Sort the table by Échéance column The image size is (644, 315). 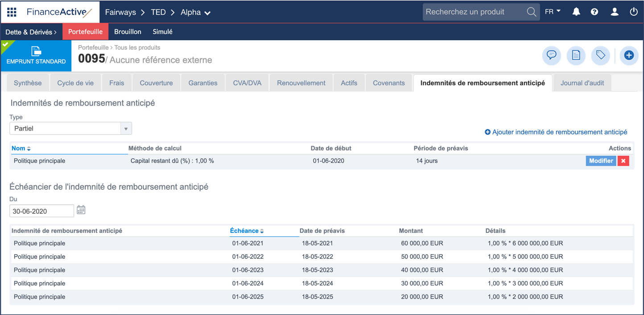(x=246, y=231)
